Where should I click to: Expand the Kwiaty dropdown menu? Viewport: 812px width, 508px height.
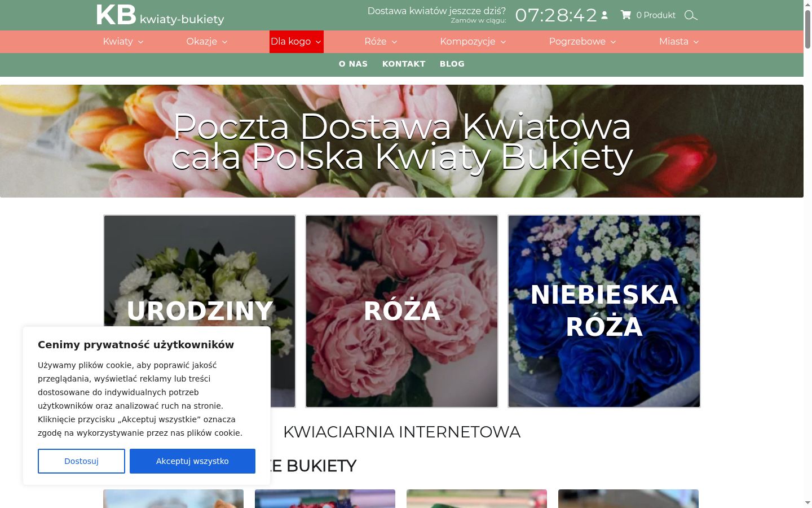[x=123, y=42]
